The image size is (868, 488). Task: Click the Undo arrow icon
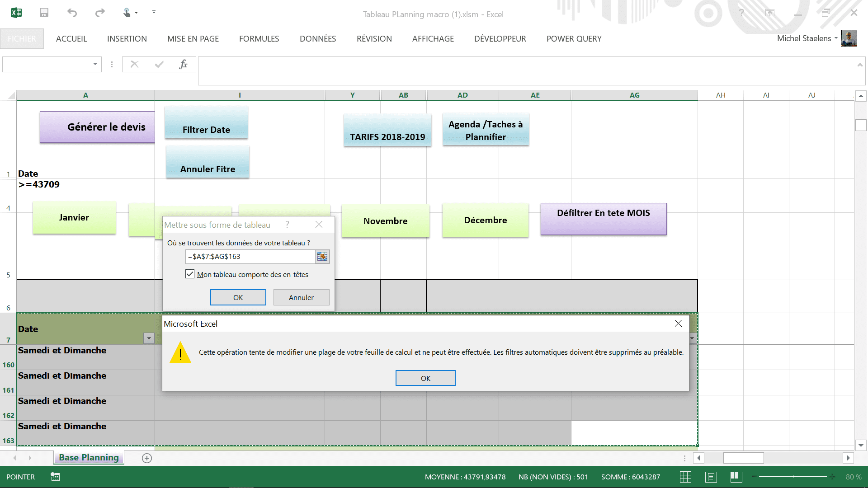(x=72, y=13)
